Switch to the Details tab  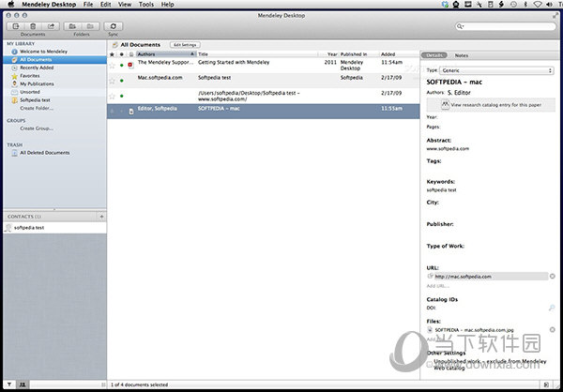click(x=434, y=55)
